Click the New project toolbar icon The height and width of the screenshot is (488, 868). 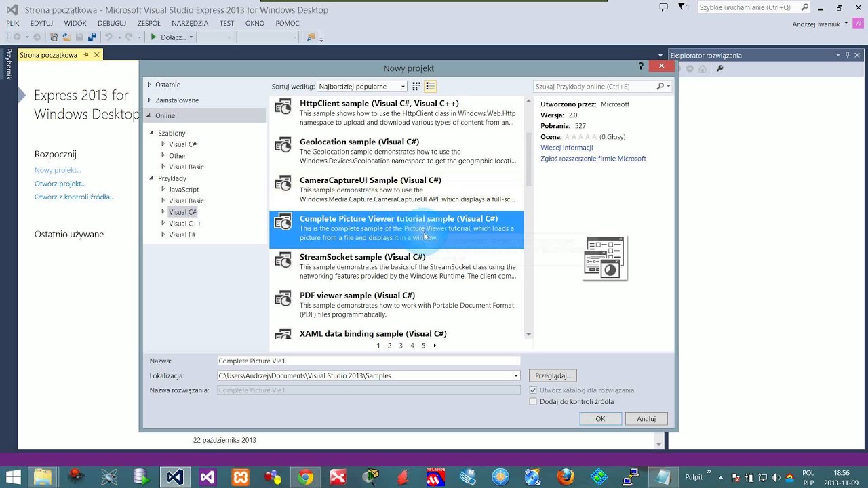point(54,37)
